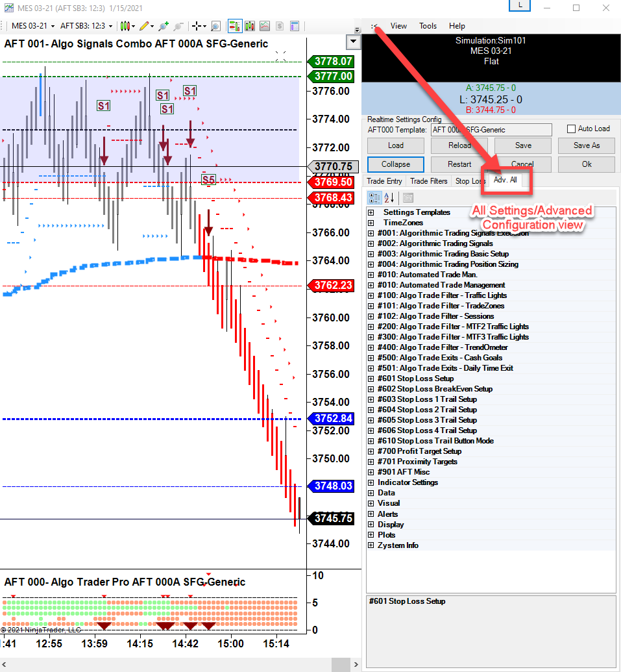The height and width of the screenshot is (672, 621).
Task: Toggle the Chart Trader panel icon
Action: pyautogui.click(x=234, y=26)
